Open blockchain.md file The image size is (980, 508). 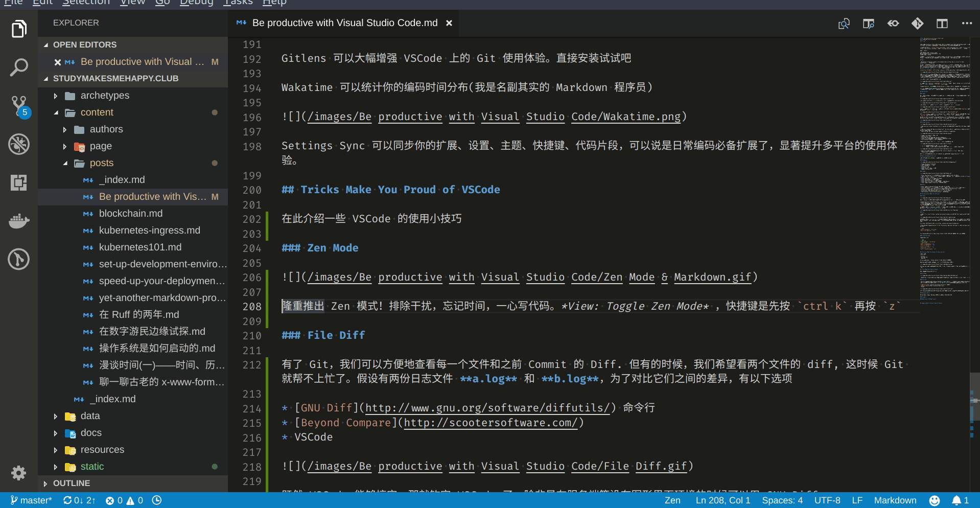click(133, 214)
